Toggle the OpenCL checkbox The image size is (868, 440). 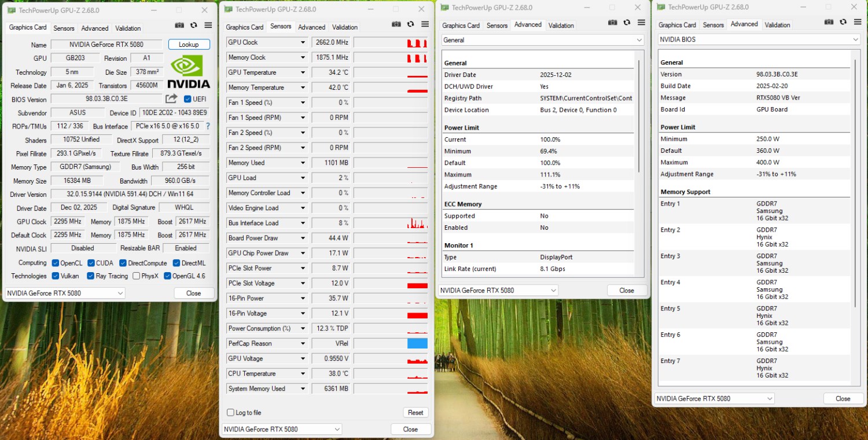[x=56, y=263]
